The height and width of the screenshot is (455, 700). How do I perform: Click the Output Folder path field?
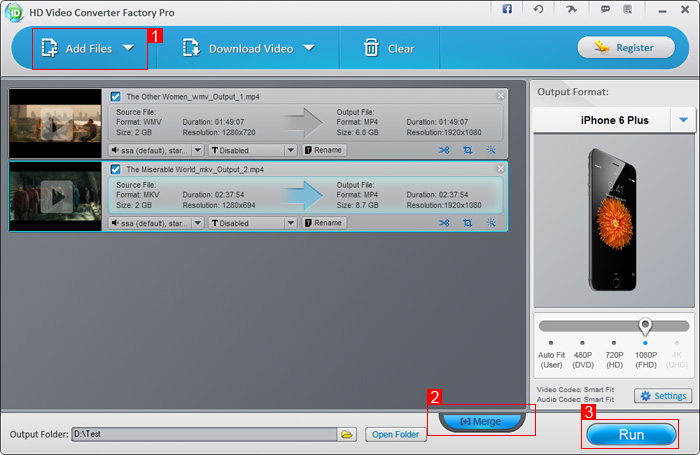[x=204, y=434]
